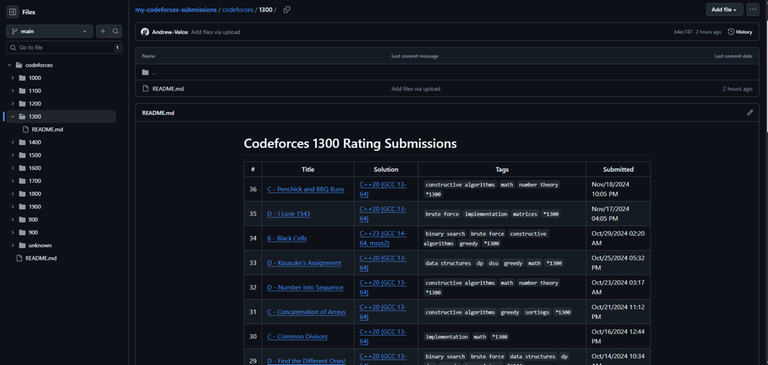Click the add file plus icon
Screen dimensions: 768x365
click(103, 31)
